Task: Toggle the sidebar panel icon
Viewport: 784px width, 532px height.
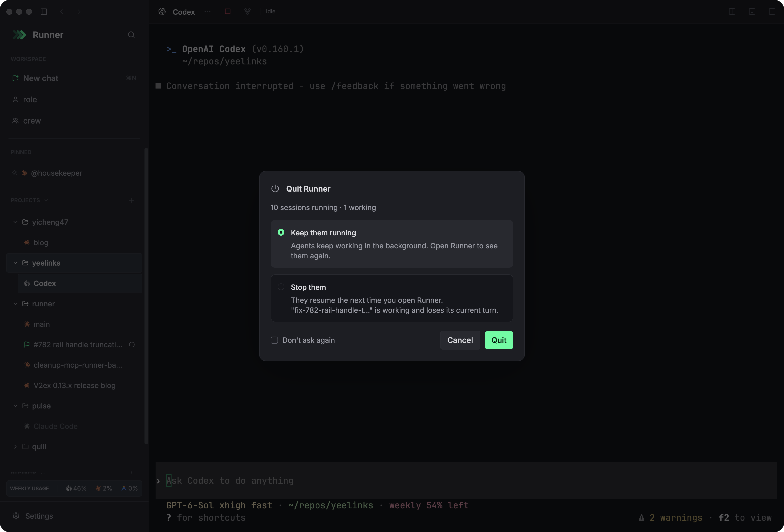Action: tap(44, 12)
